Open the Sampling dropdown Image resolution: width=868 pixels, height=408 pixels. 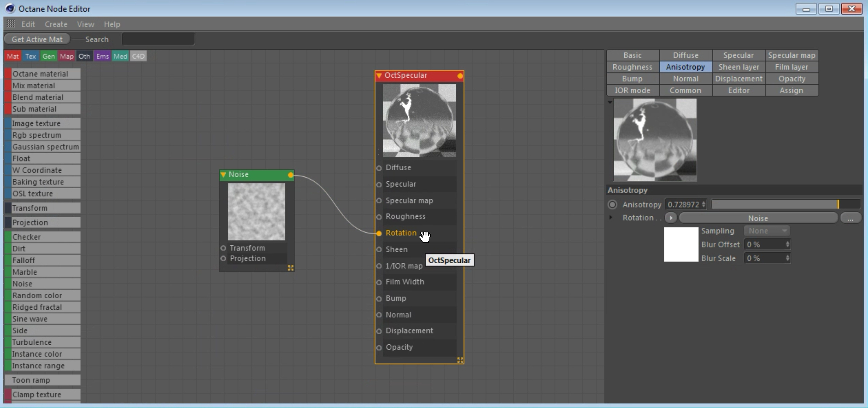point(767,231)
